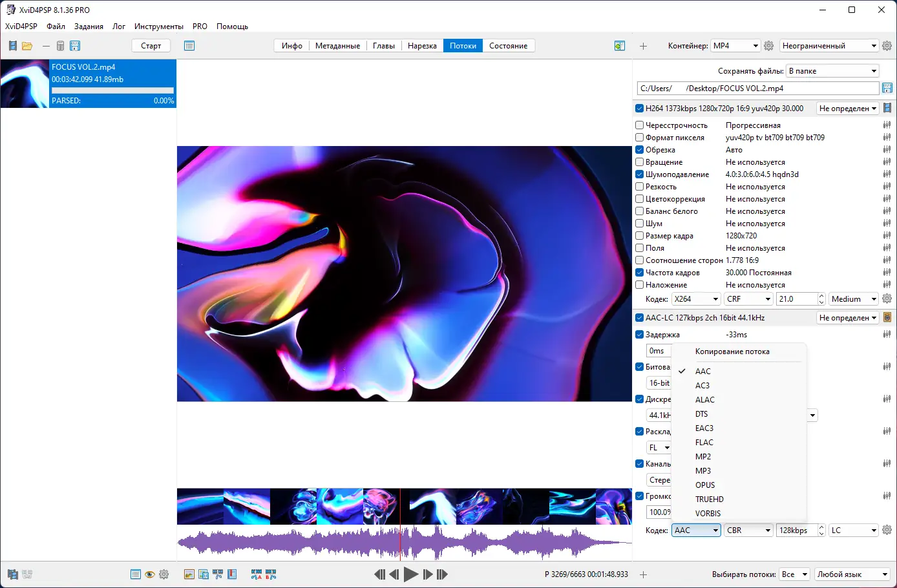Click the set cut point B icon
Viewport: 897px width, 588px height.
(x=271, y=574)
